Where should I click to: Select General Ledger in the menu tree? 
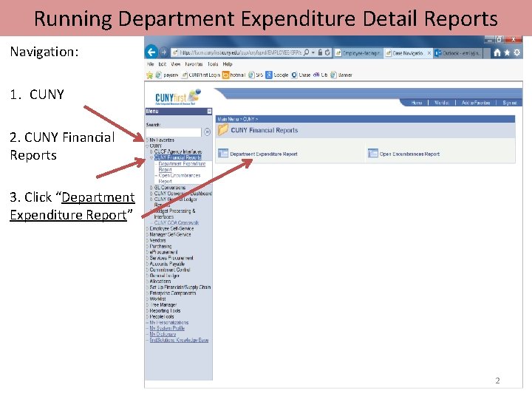(164, 276)
